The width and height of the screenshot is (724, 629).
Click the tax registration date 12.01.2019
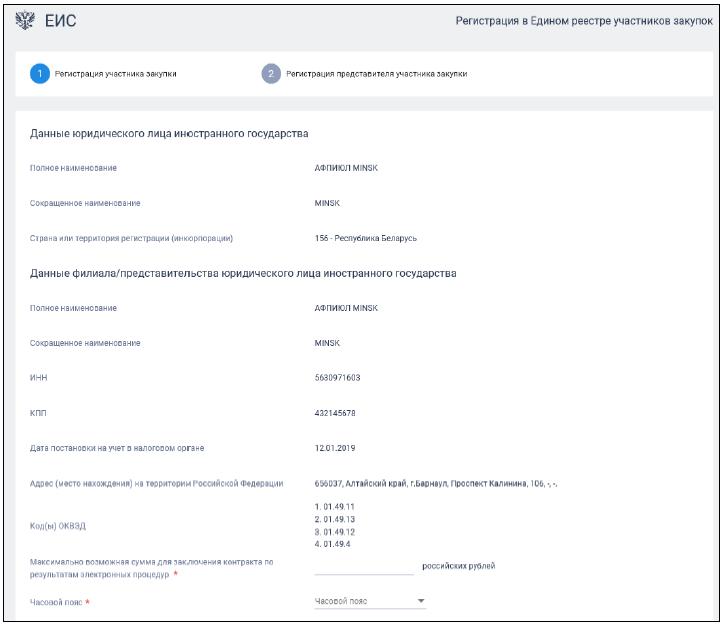click(336, 447)
